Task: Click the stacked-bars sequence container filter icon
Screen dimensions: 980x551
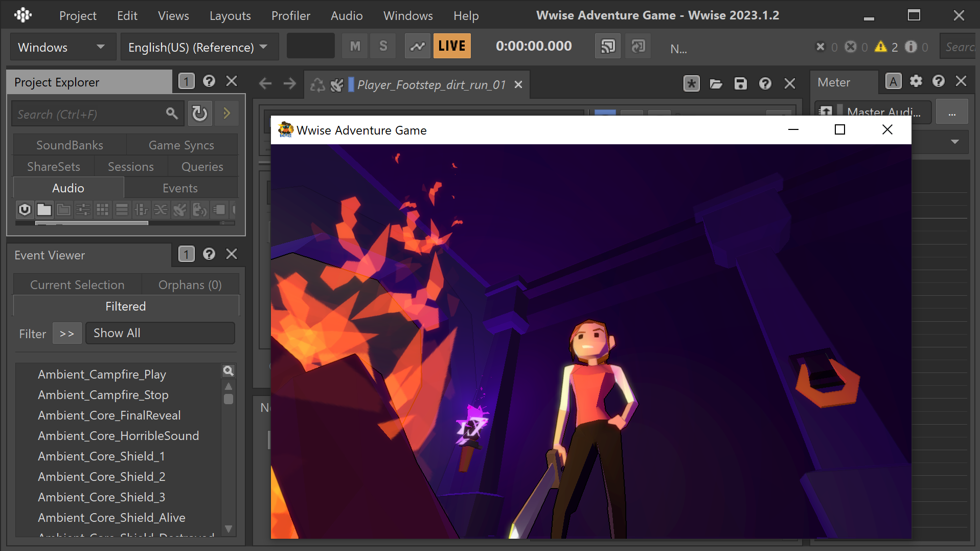Action: tap(122, 210)
